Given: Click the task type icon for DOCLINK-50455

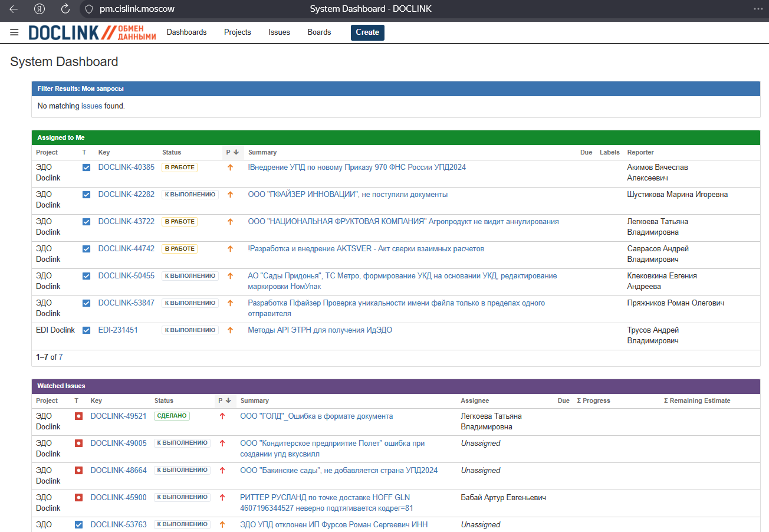Looking at the screenshot, I should pyautogui.click(x=87, y=276).
